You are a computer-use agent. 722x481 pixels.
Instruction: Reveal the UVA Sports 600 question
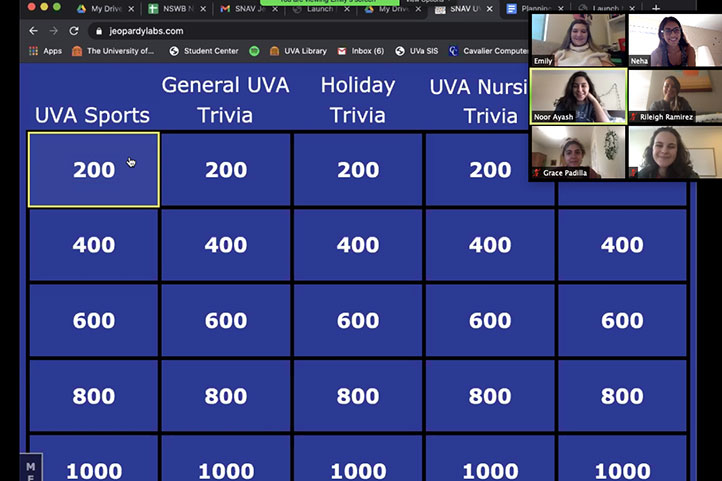coord(94,320)
